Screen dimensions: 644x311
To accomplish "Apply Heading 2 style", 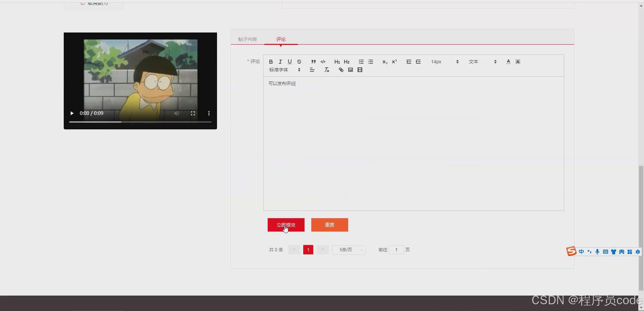I will coord(347,62).
